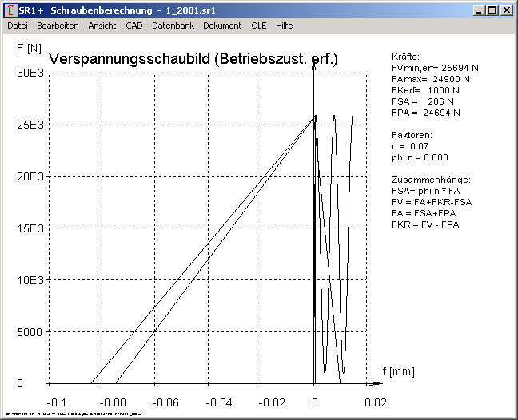Click the F [N] vertical axis label

pos(29,48)
